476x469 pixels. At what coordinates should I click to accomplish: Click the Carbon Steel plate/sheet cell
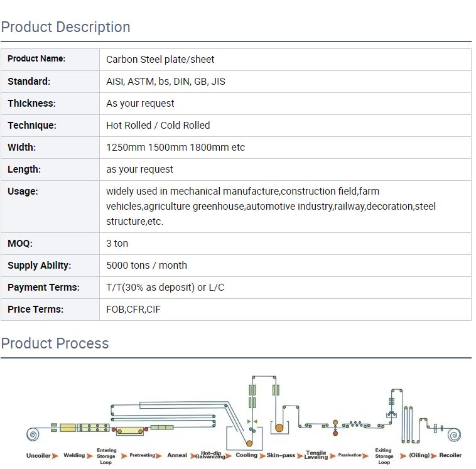160,60
